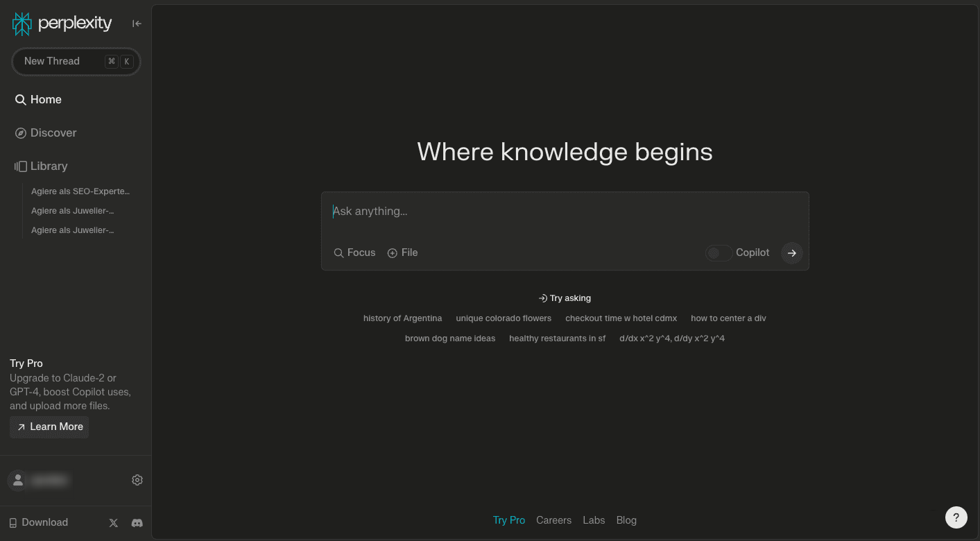
Task: Open the X (Twitter) social icon
Action: pyautogui.click(x=114, y=523)
